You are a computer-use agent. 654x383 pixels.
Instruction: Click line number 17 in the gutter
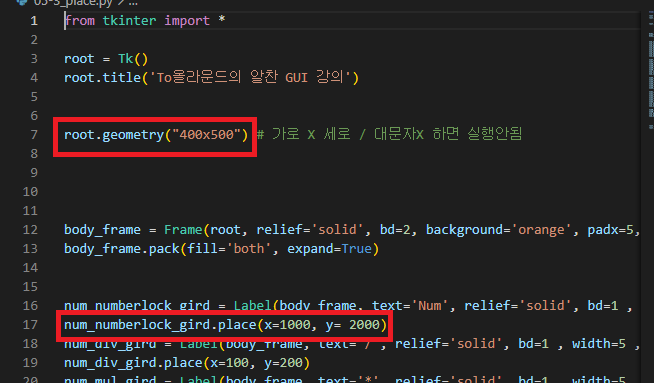point(30,325)
